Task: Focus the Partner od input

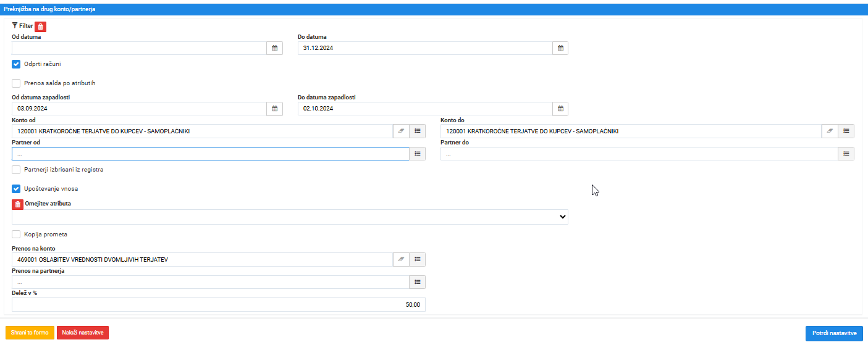Action: (x=211, y=154)
